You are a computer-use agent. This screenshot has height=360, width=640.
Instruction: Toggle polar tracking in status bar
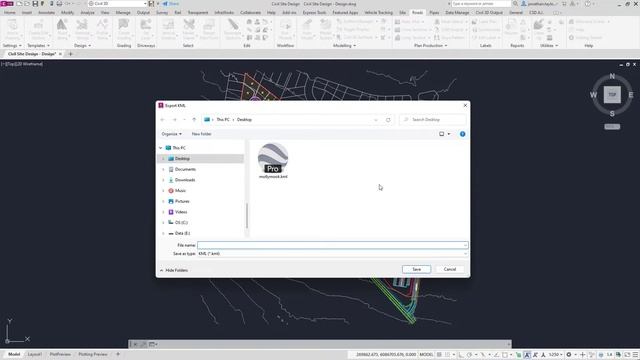pos(469,355)
